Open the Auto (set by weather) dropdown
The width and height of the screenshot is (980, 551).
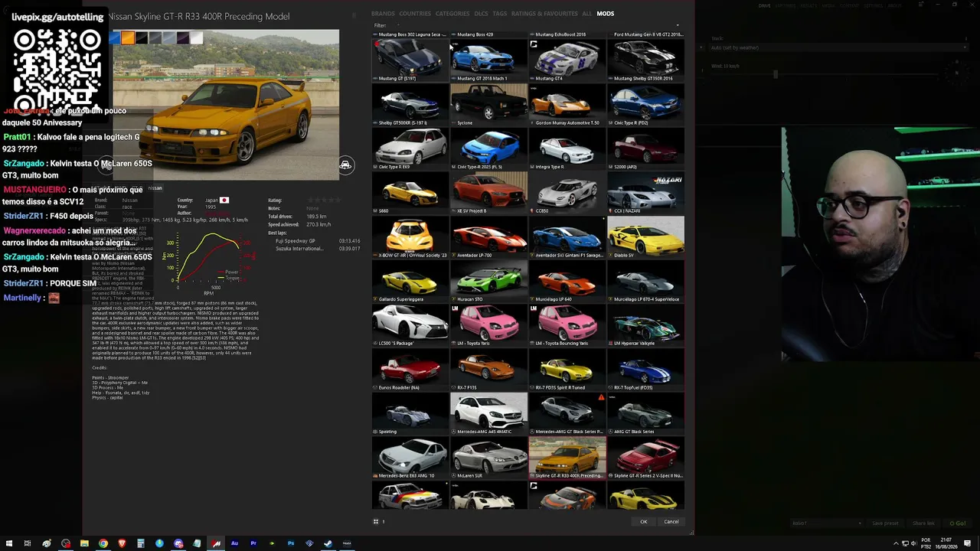tap(838, 47)
